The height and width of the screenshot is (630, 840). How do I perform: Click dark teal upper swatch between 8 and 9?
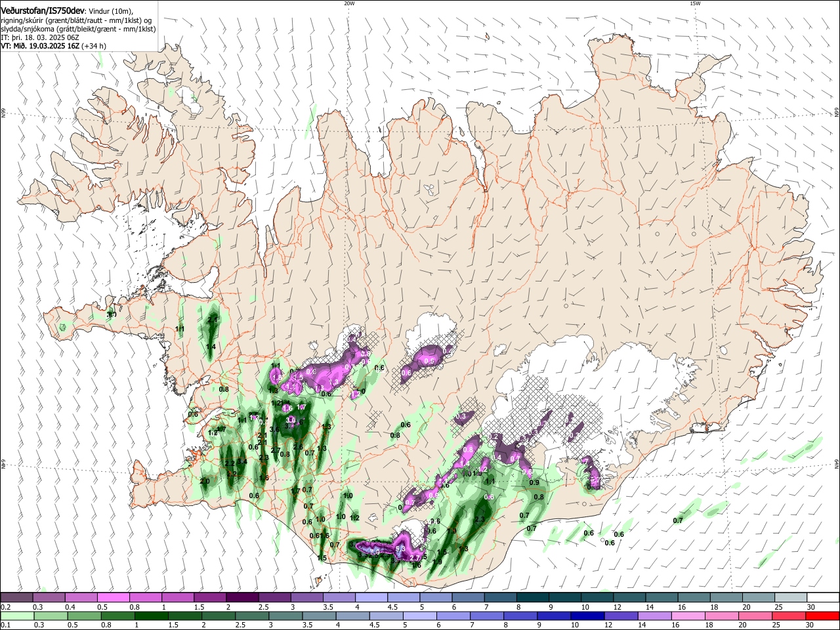pyautogui.click(x=533, y=598)
